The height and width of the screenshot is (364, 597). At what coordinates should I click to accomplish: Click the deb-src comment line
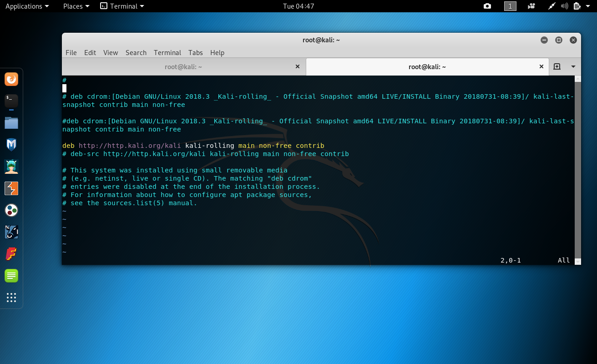pyautogui.click(x=206, y=154)
